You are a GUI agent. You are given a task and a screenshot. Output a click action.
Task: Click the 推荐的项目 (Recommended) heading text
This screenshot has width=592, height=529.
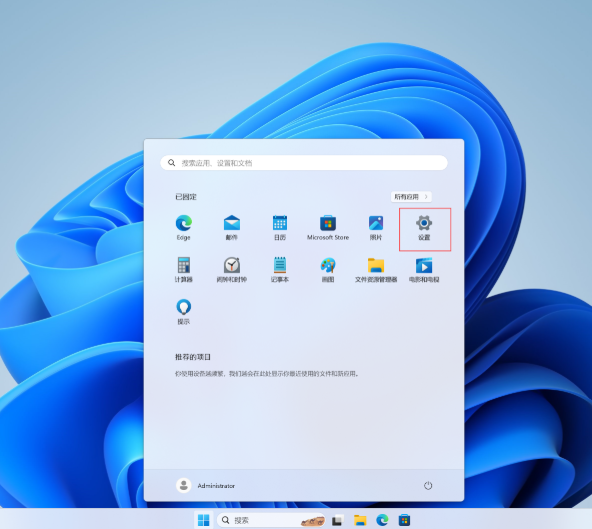point(193,357)
